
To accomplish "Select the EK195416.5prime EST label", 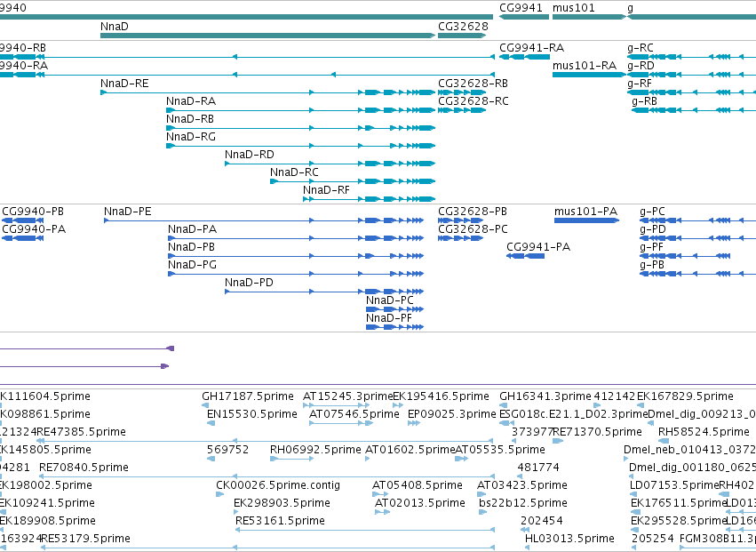I will click(x=442, y=396).
